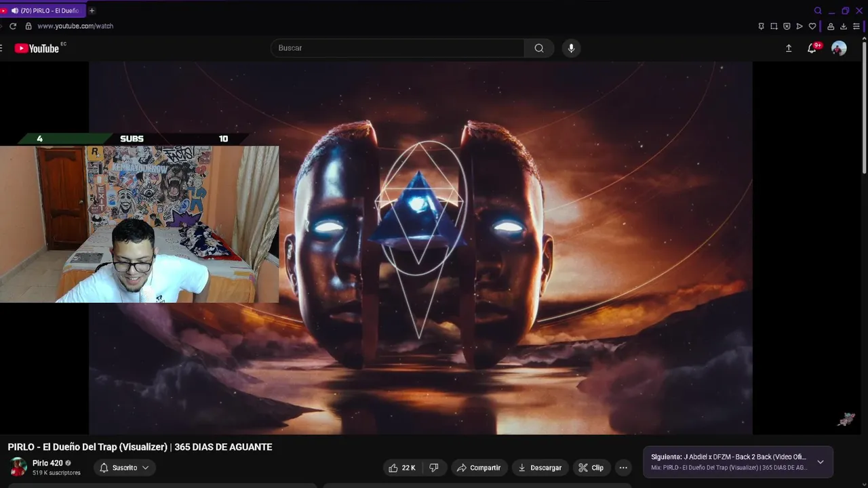Open more actions three-dots menu

(623, 468)
